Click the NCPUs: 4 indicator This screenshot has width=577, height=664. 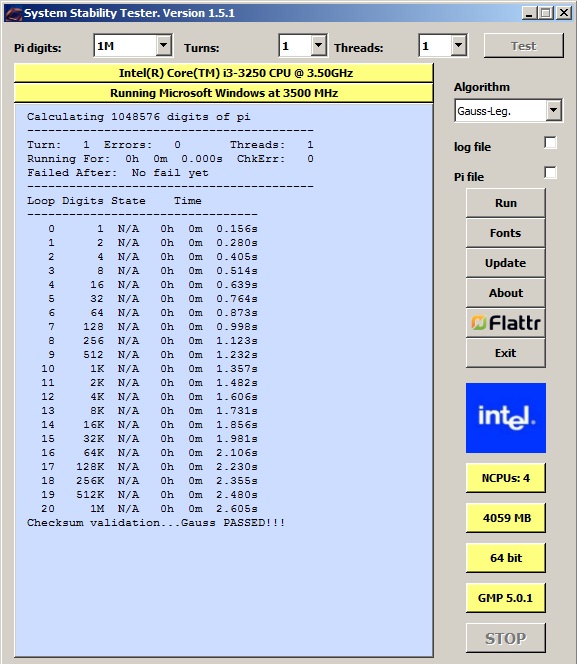click(505, 478)
